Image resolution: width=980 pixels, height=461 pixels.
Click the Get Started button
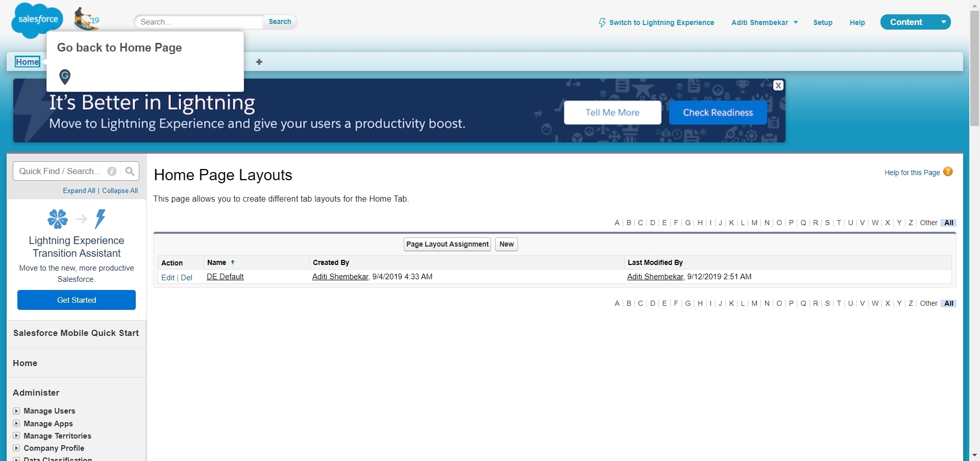(x=77, y=300)
